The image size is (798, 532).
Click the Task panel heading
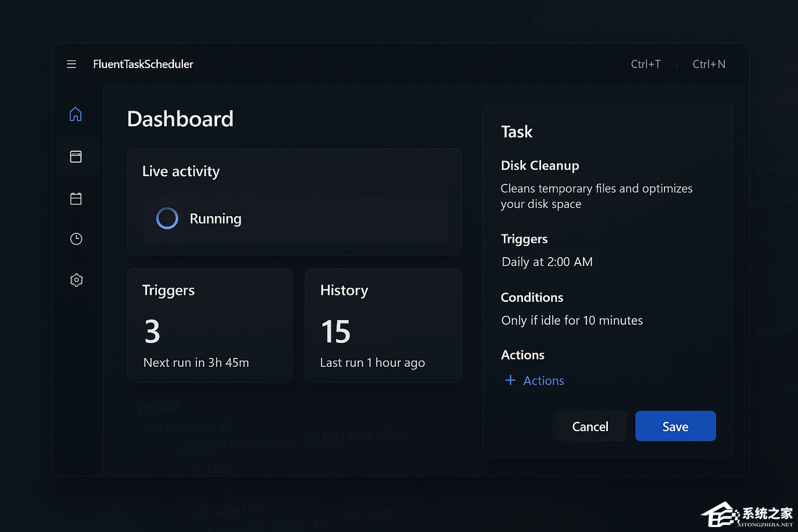[516, 132]
